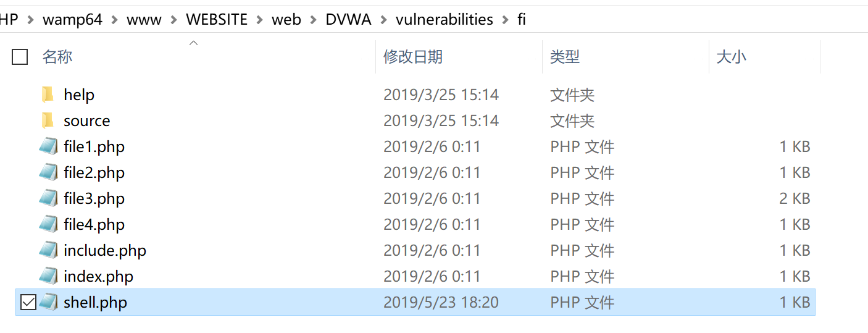Screen dimensions: 868x333
Task: Sort files by the 名称 column header
Action: 57,57
